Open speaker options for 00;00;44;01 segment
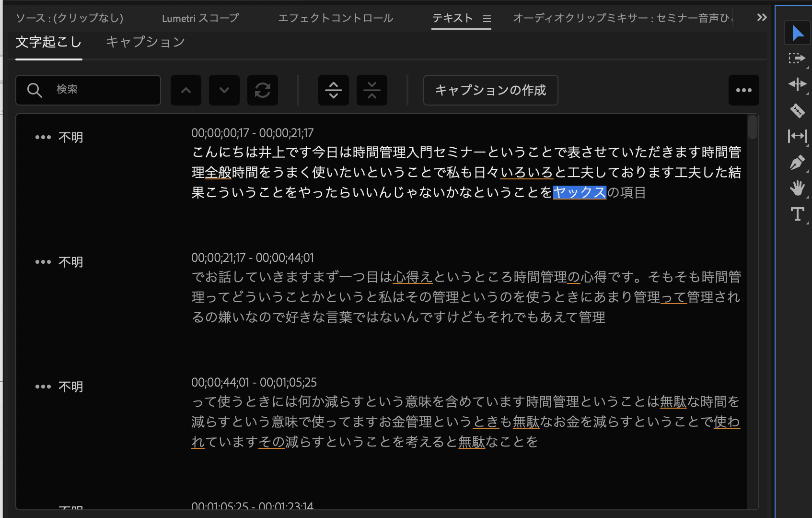 point(43,387)
